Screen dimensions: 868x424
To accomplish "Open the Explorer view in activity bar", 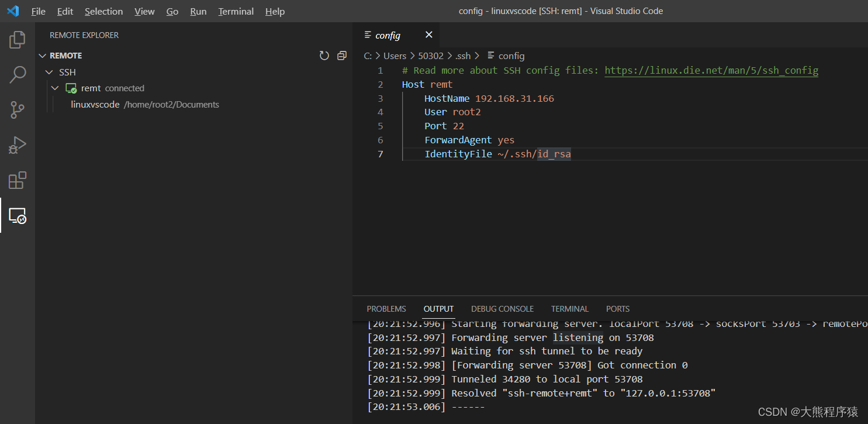I will coord(18,40).
